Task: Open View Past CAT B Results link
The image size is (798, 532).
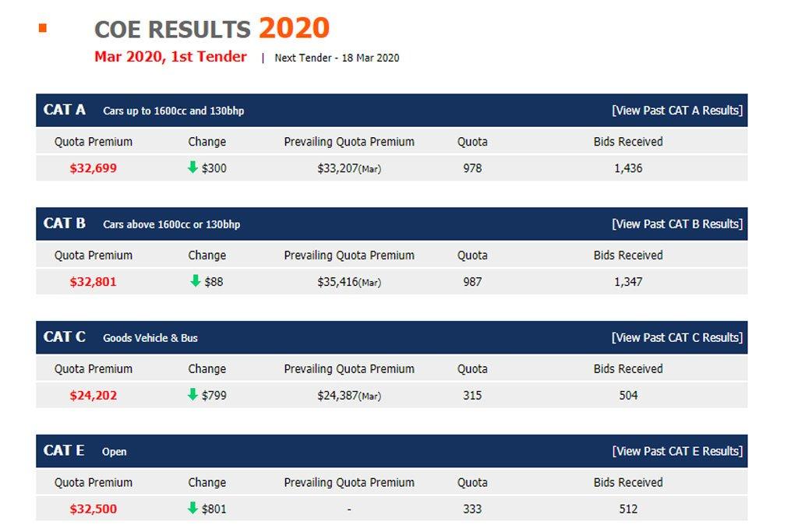Action: [x=677, y=224]
